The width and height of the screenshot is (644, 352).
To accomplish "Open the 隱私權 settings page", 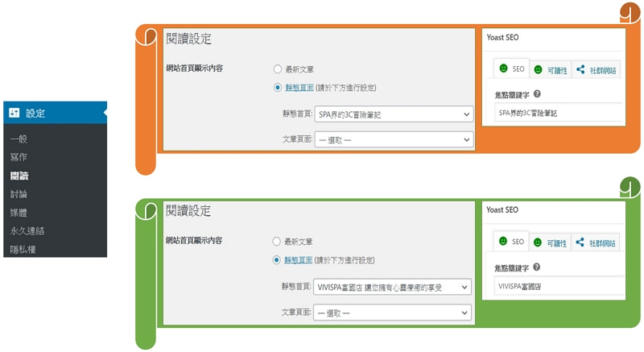I will click(x=23, y=250).
